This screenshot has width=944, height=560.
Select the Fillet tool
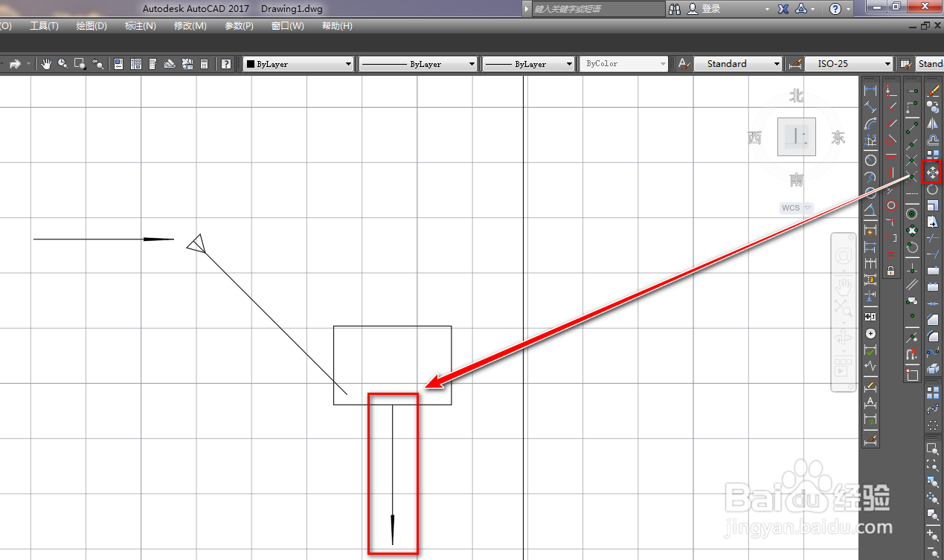[932, 336]
